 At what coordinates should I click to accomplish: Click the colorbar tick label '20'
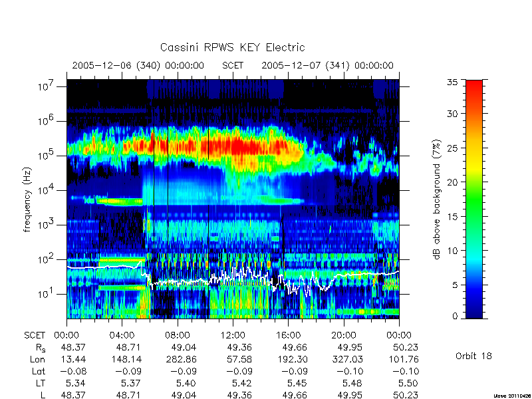pos(452,182)
